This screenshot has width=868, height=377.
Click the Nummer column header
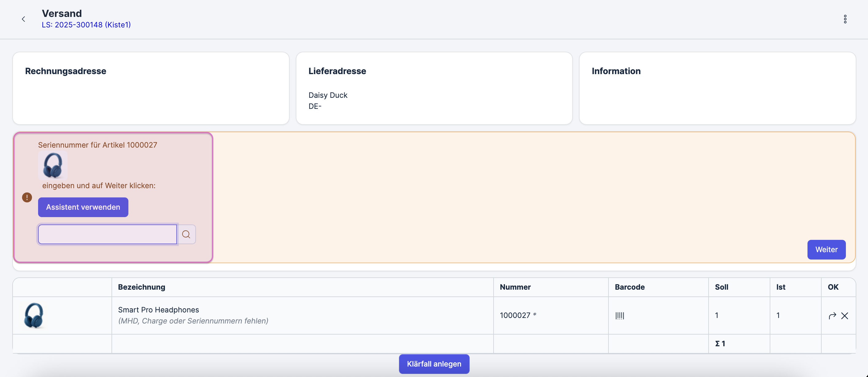click(515, 287)
